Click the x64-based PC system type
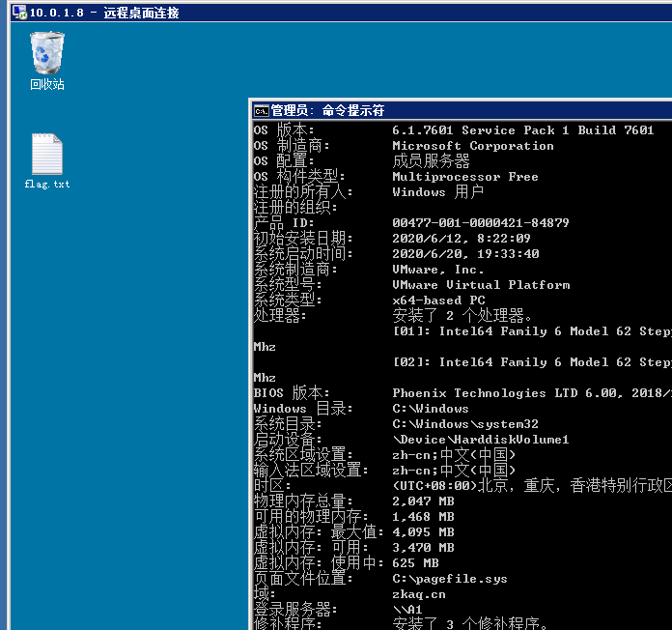This screenshot has width=672, height=630. (x=438, y=301)
